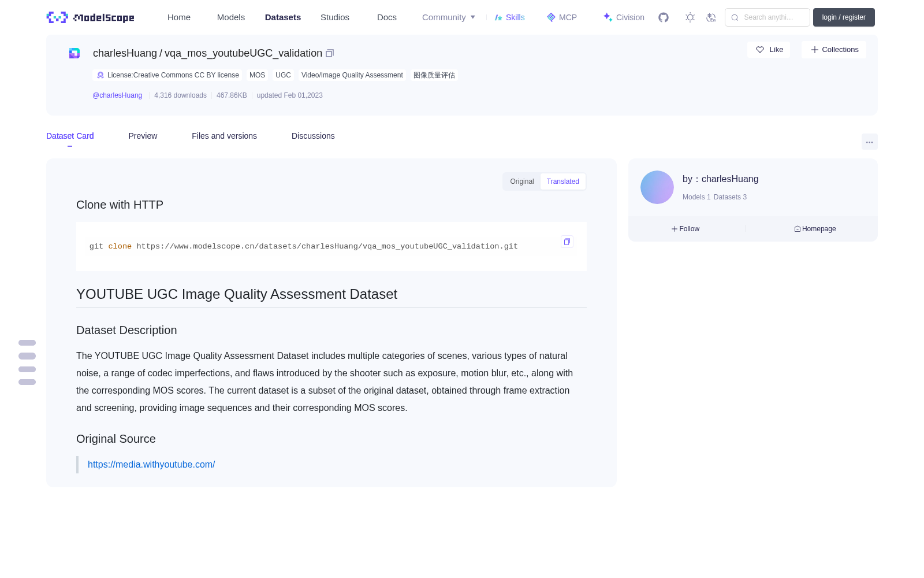924x578 pixels.
Task: Switch to the Original text view
Action: coord(522,181)
